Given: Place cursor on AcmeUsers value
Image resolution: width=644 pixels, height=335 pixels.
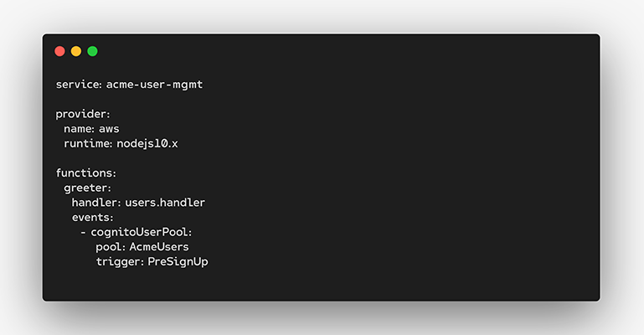Looking at the screenshot, I should (159, 247).
